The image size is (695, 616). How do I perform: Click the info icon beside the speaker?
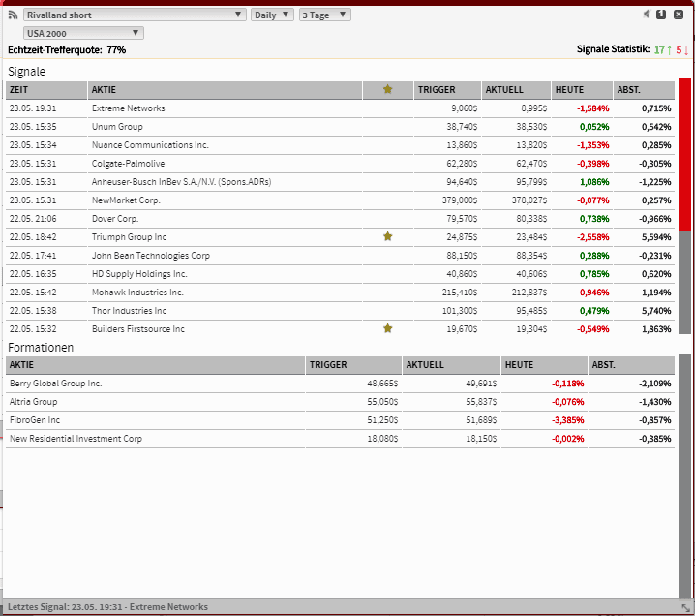pos(661,15)
